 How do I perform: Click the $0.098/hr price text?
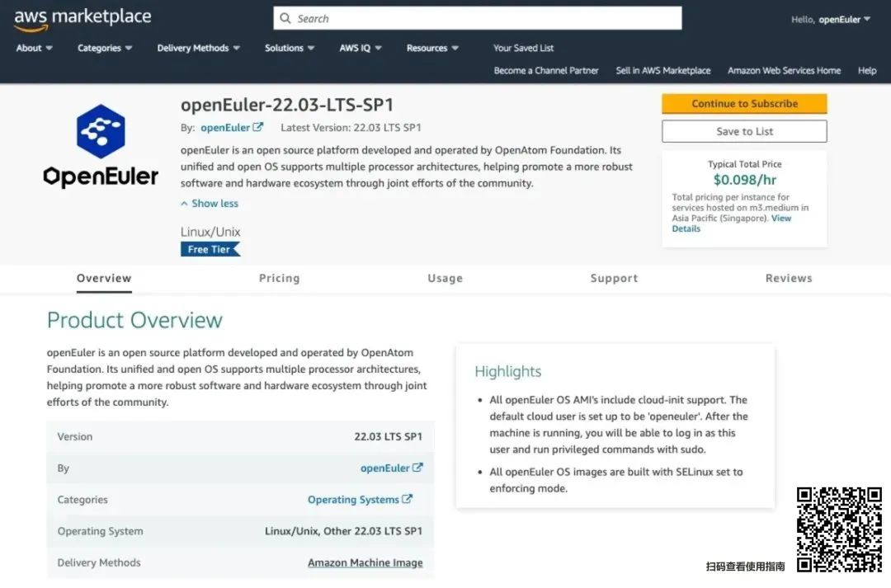(744, 180)
